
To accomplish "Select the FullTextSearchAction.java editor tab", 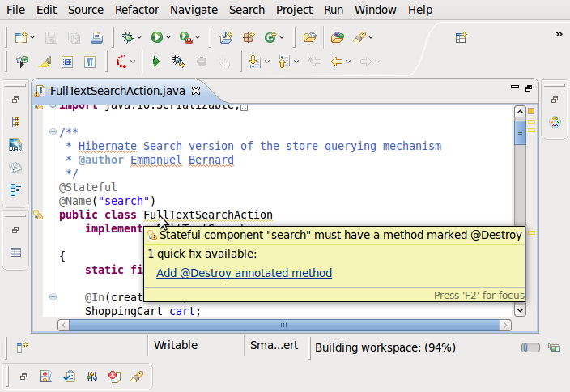I will pyautogui.click(x=117, y=90).
